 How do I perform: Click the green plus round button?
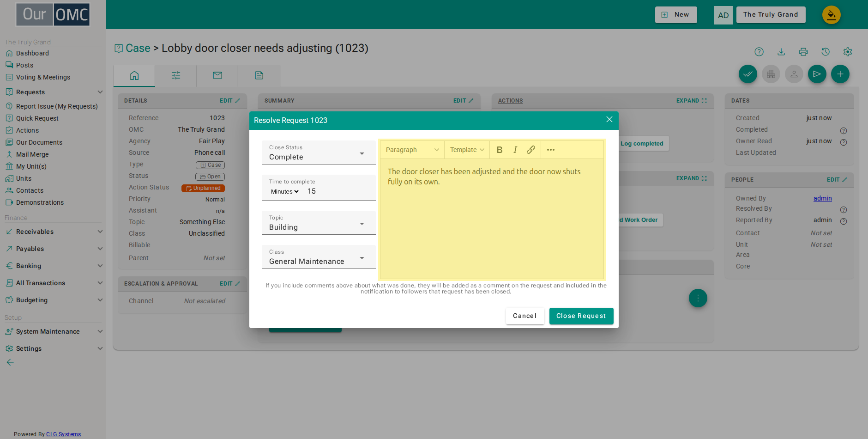[840, 74]
